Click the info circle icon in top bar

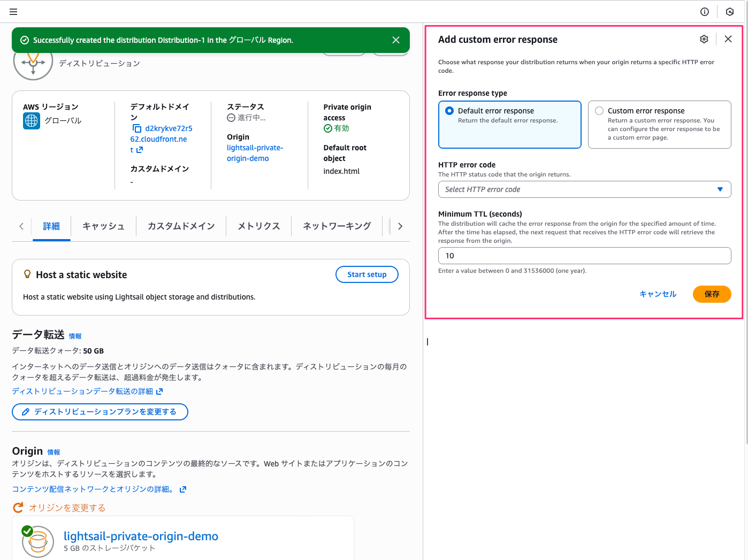(705, 12)
